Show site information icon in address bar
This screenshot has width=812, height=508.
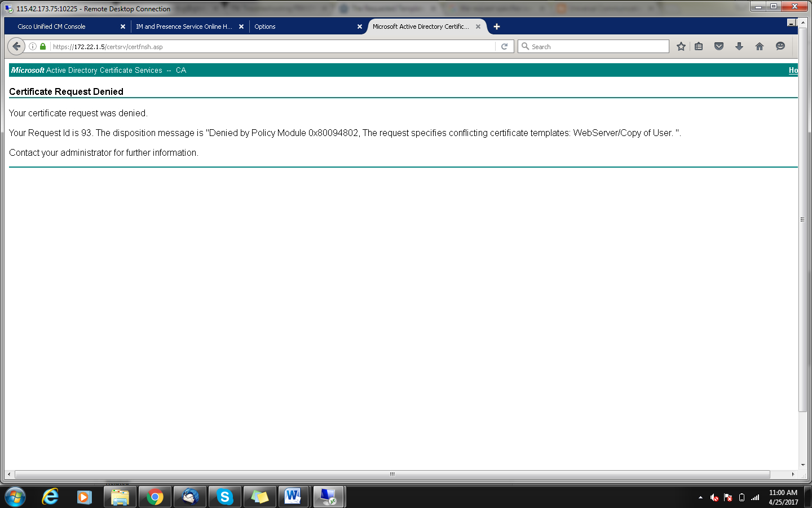pyautogui.click(x=33, y=46)
